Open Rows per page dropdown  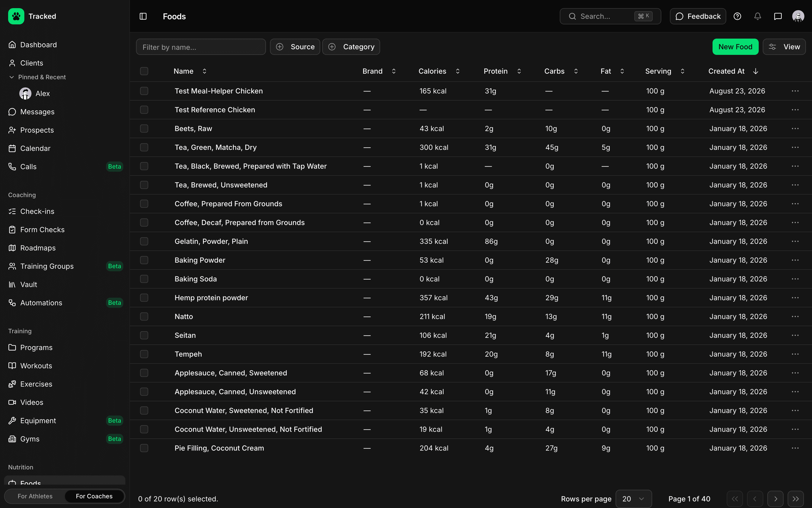click(634, 499)
